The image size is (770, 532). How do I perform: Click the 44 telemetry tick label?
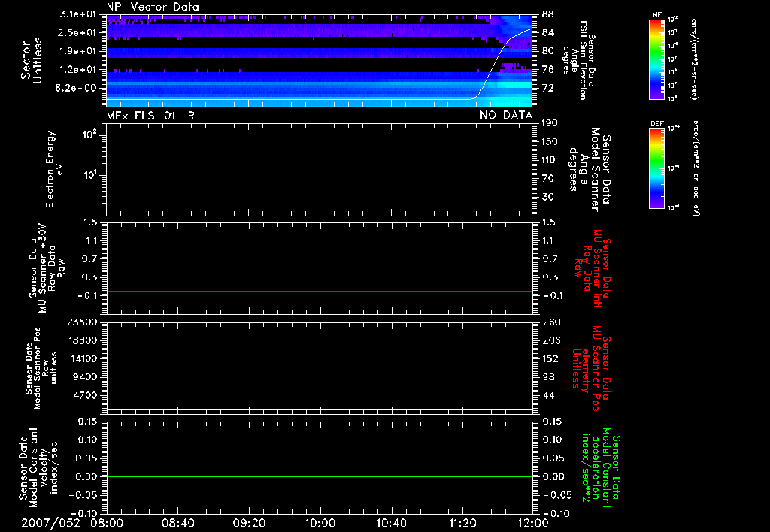click(x=548, y=395)
